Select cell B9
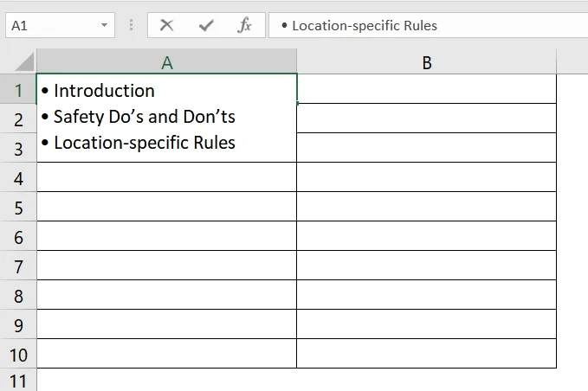The image size is (588, 391). tap(427, 324)
